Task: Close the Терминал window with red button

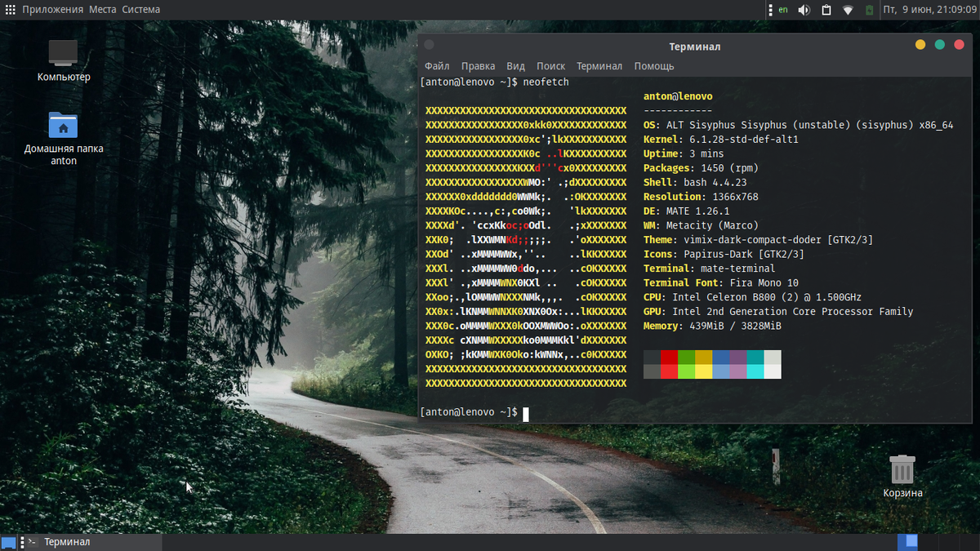Action: 960,45
